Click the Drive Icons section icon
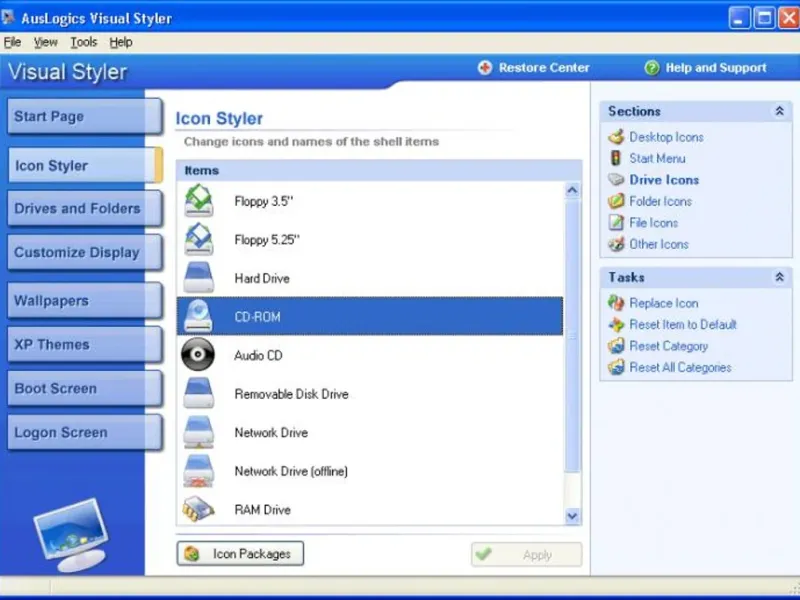Viewport: 800px width, 600px height. (616, 180)
